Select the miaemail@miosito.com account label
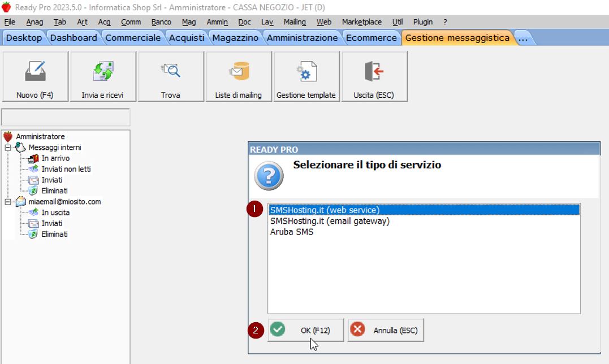This screenshot has width=609, height=364. coord(64,202)
